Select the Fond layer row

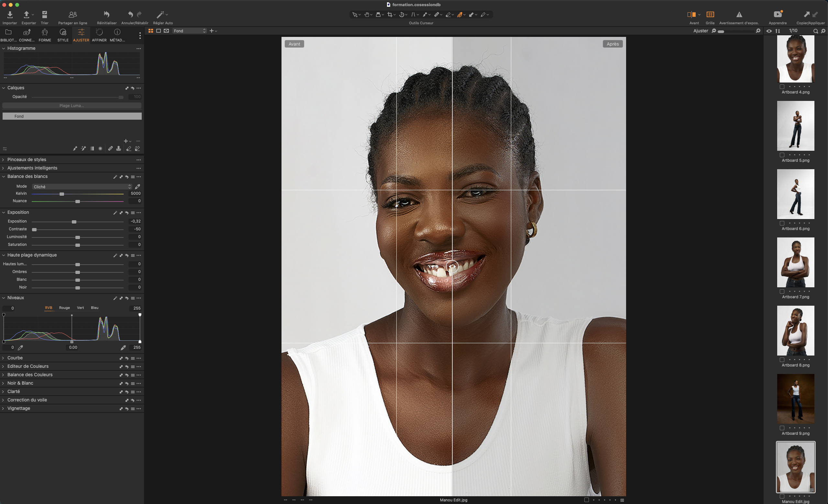[x=72, y=116]
